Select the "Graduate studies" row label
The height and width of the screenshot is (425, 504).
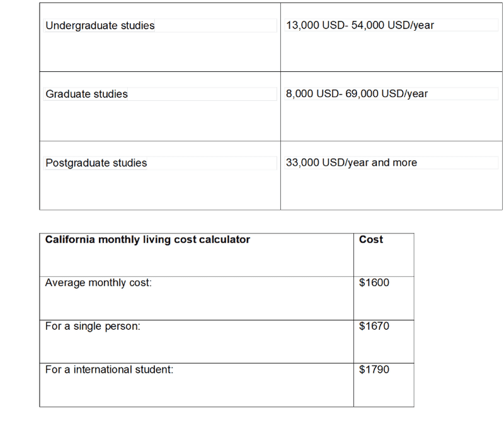tap(86, 94)
